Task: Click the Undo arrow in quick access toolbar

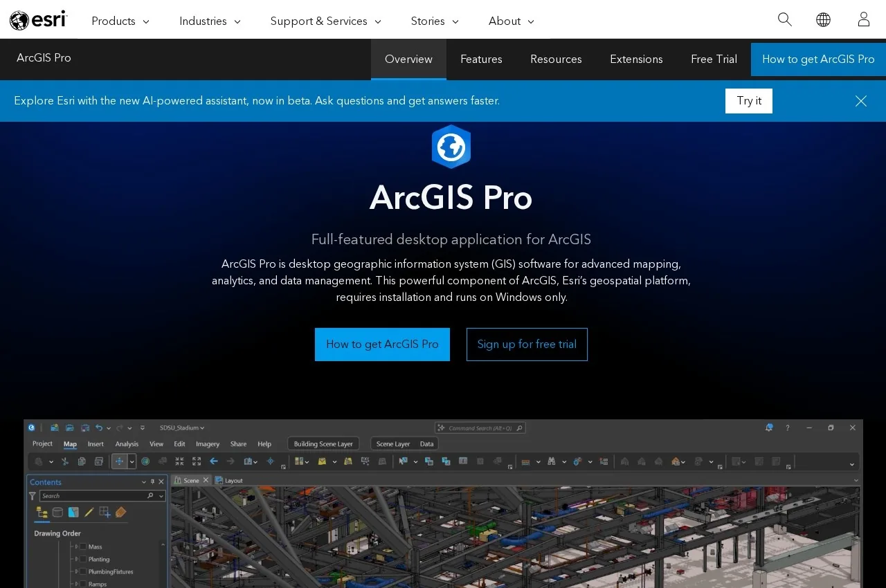Action: tap(99, 428)
